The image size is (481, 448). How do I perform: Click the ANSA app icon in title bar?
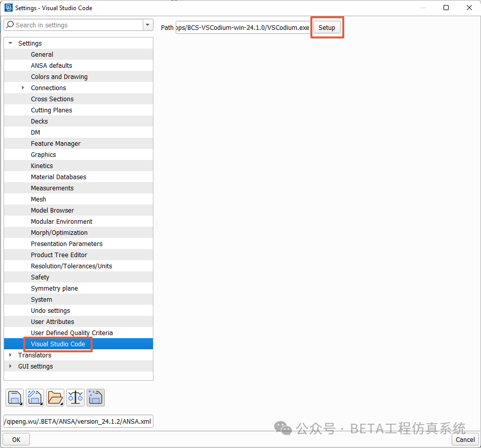coord(9,8)
